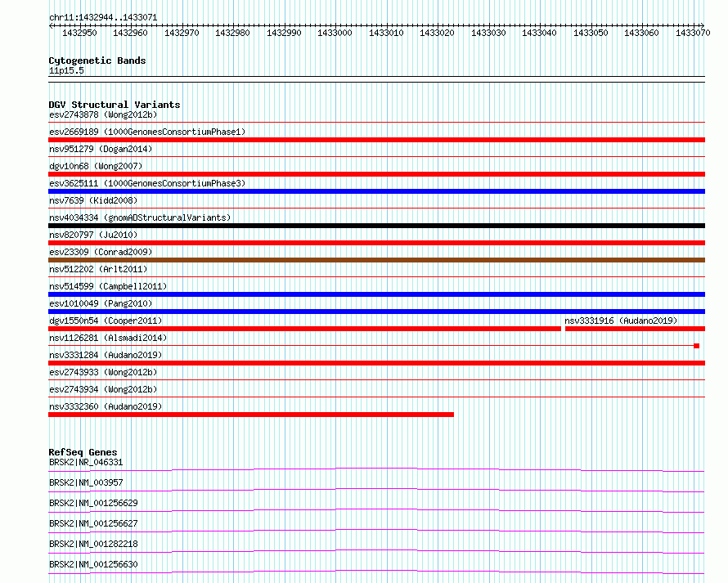Select variant nsv3332360 (Audano2019)

[x=106, y=406]
